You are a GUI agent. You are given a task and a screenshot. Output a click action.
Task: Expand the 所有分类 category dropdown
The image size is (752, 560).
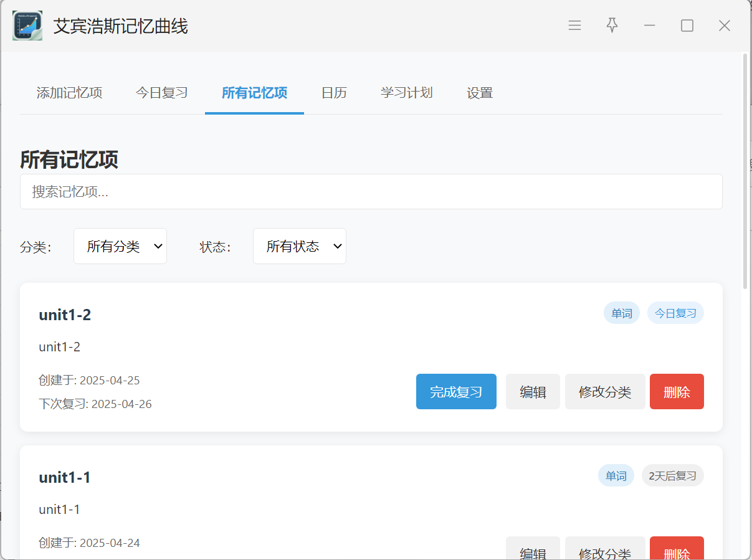(x=120, y=246)
